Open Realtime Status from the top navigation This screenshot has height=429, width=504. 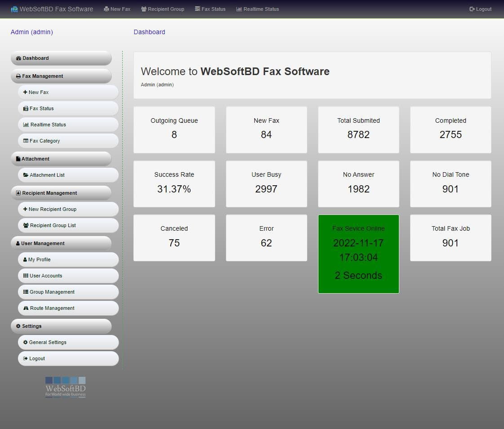(257, 9)
